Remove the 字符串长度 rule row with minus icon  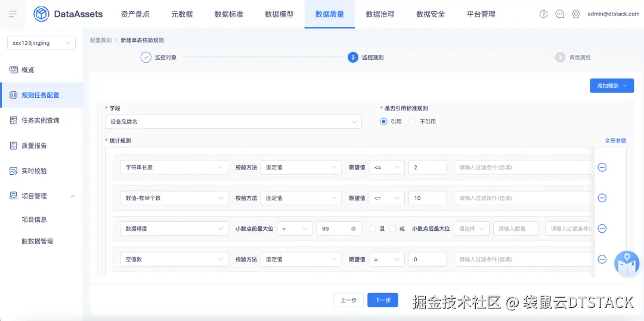click(x=602, y=167)
